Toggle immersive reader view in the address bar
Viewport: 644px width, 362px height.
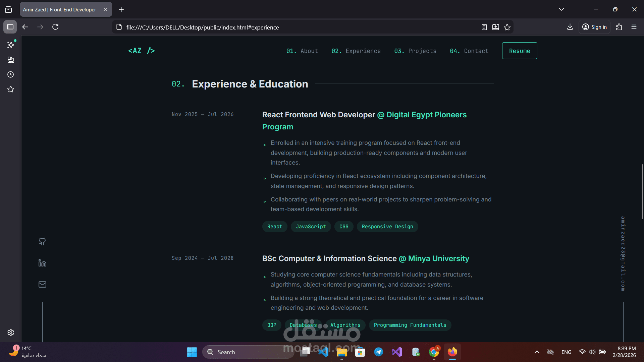(x=484, y=27)
